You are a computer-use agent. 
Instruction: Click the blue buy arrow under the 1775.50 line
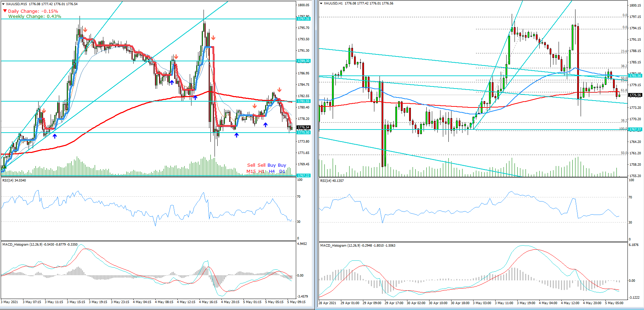pyautogui.click(x=237, y=135)
